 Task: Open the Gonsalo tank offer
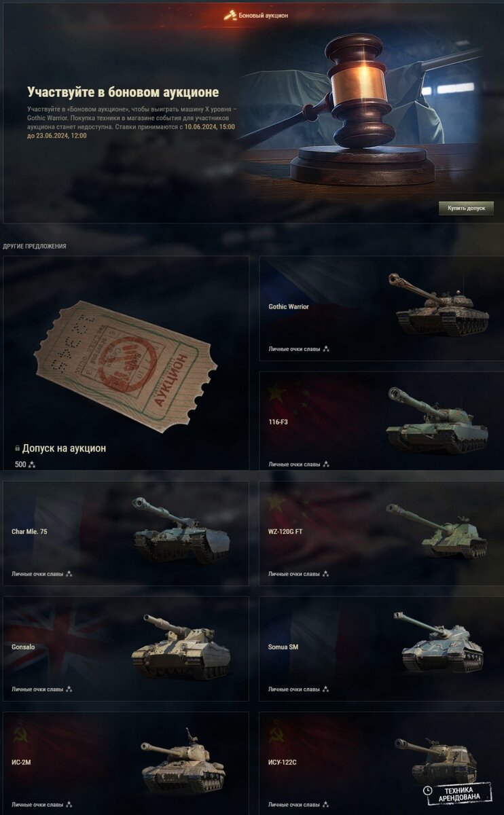tap(126, 649)
